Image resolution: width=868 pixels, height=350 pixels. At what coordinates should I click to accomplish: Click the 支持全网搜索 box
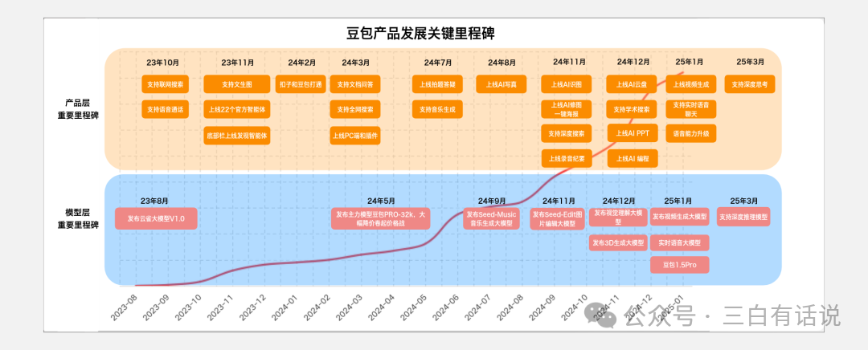tap(355, 109)
